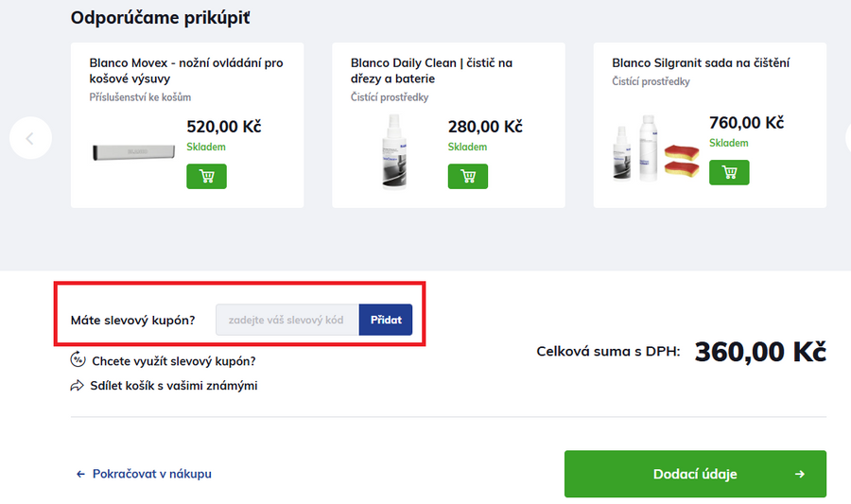Screen dimensions: 851x504
Task: Add Blanco Silgranit sada to cart
Action: [729, 172]
